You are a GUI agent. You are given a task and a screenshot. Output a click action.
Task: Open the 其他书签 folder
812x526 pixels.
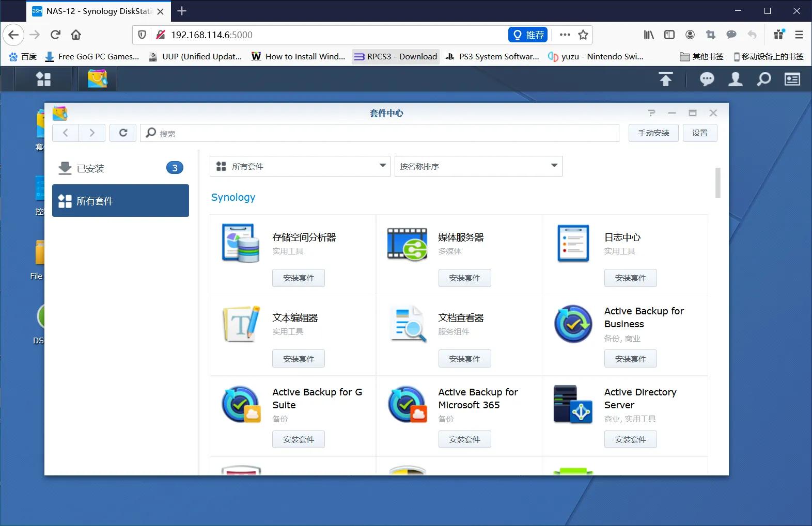click(x=701, y=57)
